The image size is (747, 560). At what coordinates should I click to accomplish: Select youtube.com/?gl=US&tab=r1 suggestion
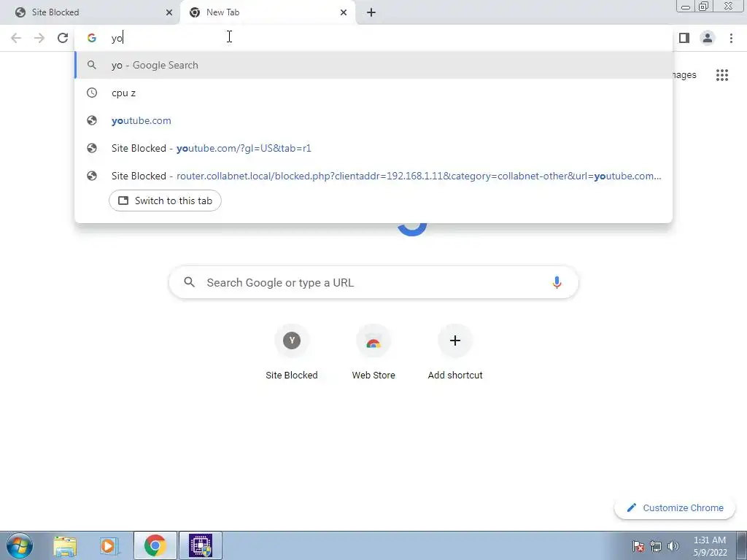tap(373, 148)
